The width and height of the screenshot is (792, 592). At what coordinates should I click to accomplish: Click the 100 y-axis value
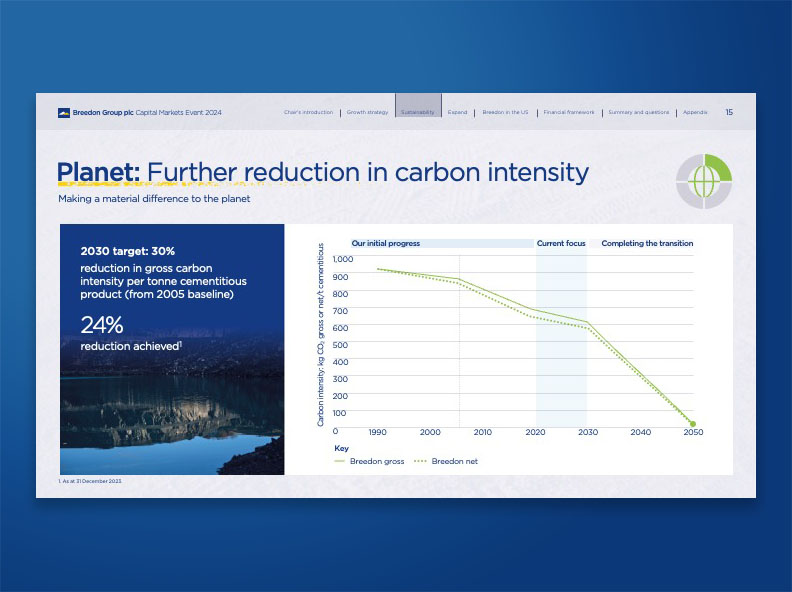click(x=339, y=413)
